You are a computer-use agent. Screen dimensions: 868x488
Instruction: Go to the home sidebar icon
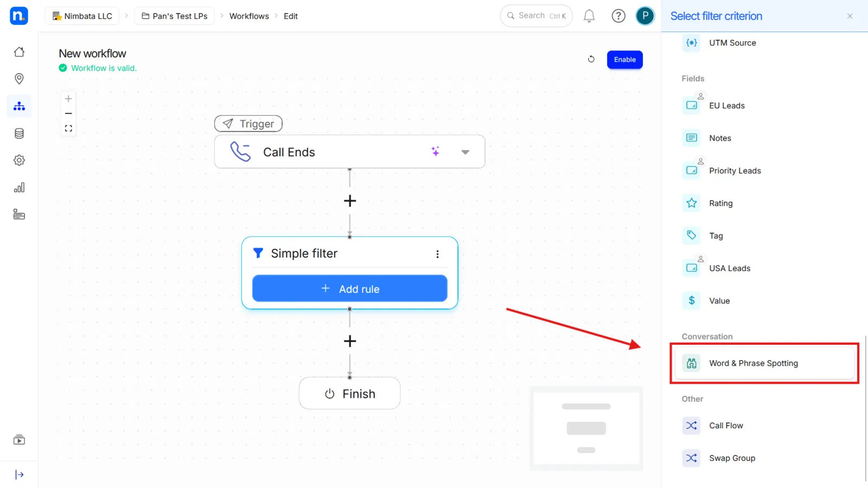tap(19, 52)
